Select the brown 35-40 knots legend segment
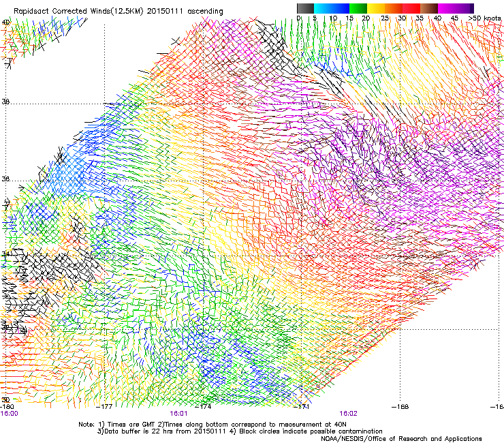Image resolution: width=504 pixels, height=443 pixels. [429, 8]
